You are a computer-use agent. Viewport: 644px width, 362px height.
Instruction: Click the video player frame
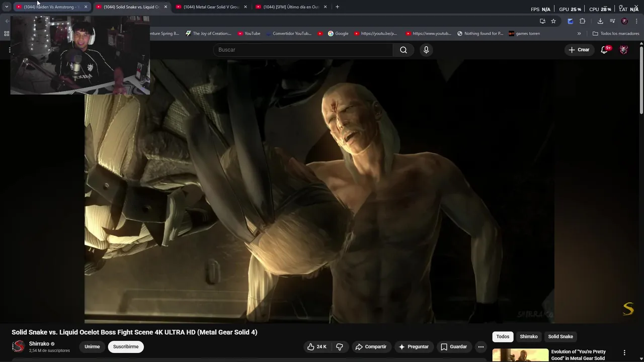(319, 191)
